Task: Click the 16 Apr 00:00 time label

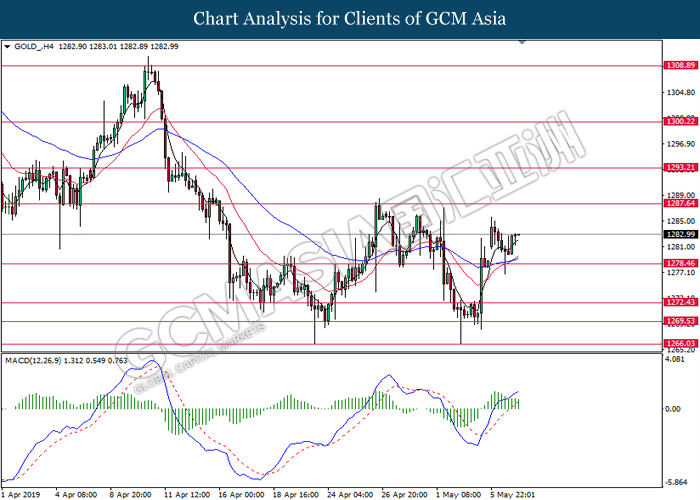Action: [241, 495]
